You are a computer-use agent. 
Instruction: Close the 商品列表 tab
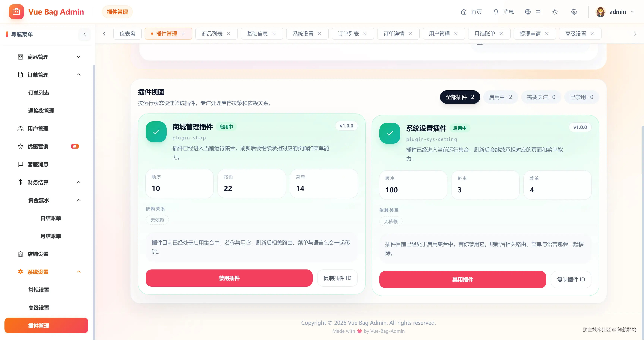pos(228,34)
